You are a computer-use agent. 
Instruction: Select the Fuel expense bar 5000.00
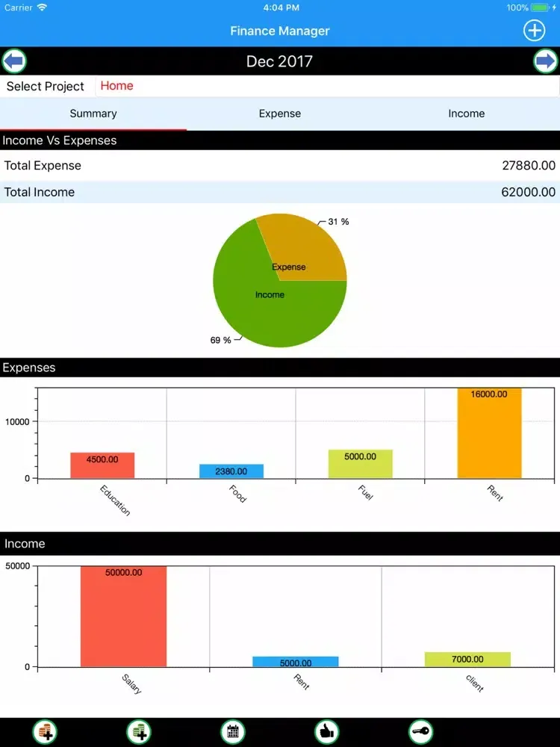[x=361, y=464]
